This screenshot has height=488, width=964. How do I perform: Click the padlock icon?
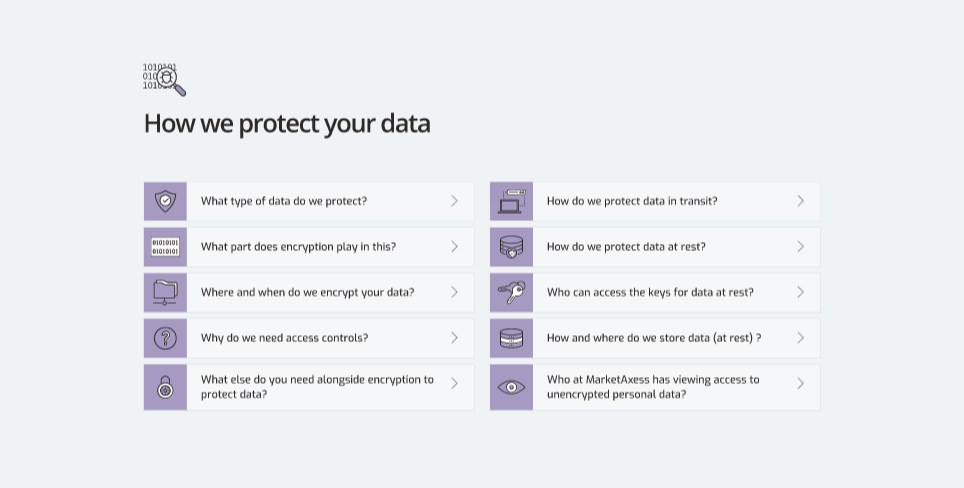(x=165, y=387)
